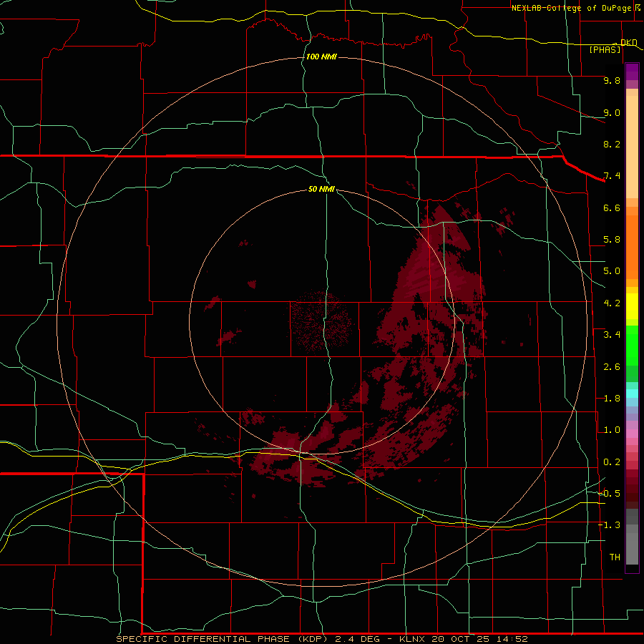Click the 4.2 value on the color scale
The width and height of the screenshot is (644, 644).
612,303
